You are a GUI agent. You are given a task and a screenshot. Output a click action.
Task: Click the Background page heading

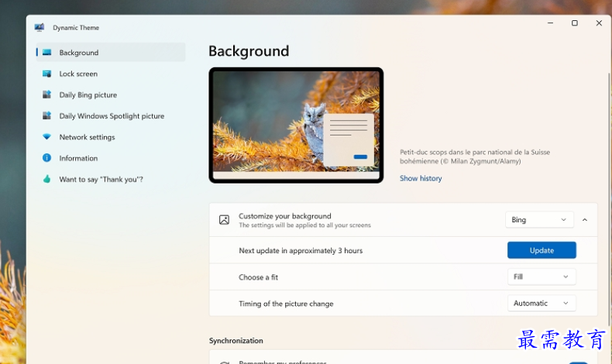(x=249, y=51)
